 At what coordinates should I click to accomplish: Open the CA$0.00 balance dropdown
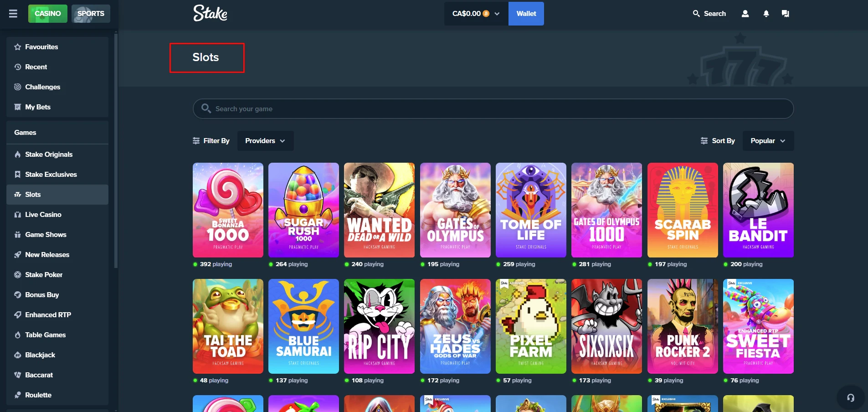(476, 14)
